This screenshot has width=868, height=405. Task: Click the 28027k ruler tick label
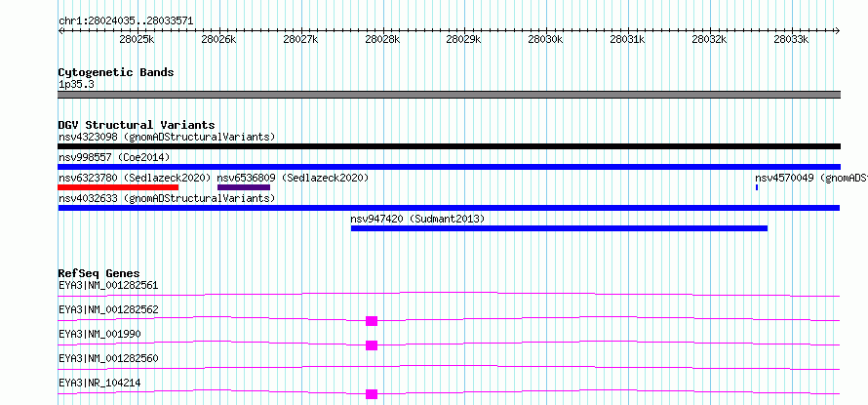pos(301,39)
